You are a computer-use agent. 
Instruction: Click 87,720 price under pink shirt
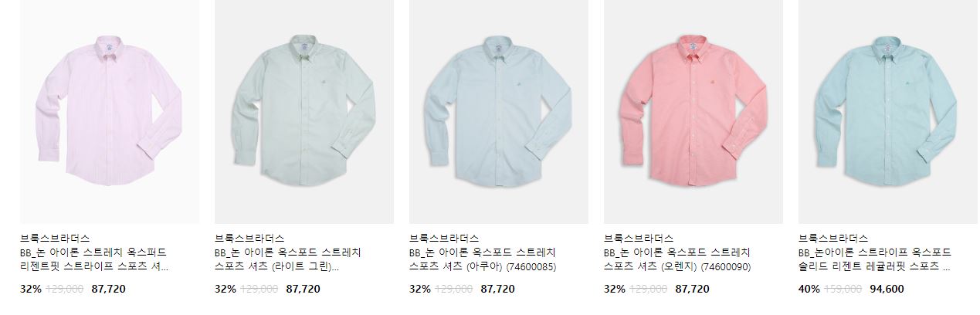pyautogui.click(x=108, y=290)
